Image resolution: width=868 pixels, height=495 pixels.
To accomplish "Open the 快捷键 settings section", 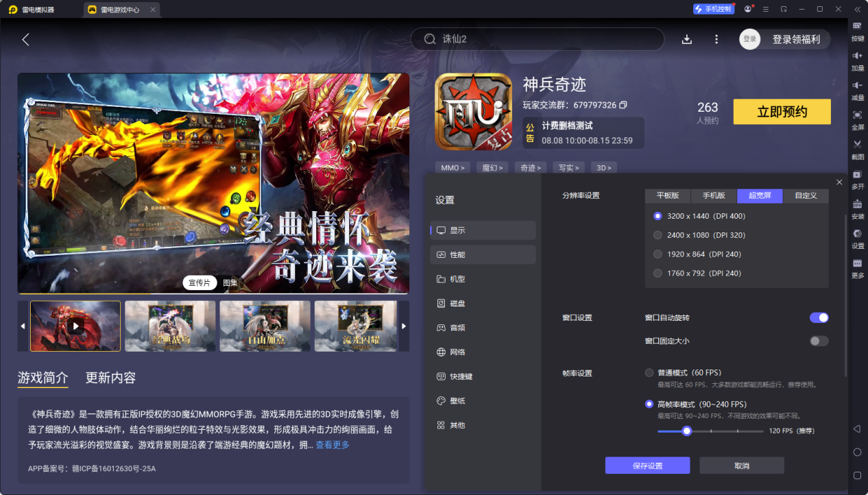I will [483, 376].
